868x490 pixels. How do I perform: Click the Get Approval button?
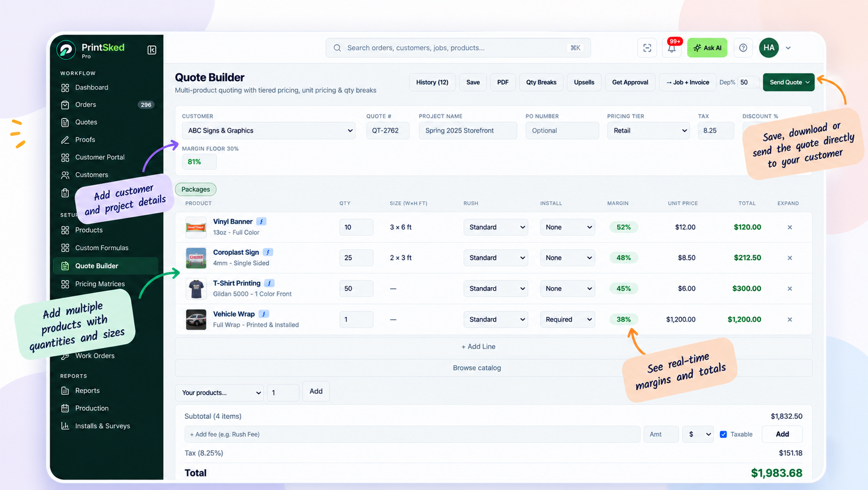click(x=630, y=82)
